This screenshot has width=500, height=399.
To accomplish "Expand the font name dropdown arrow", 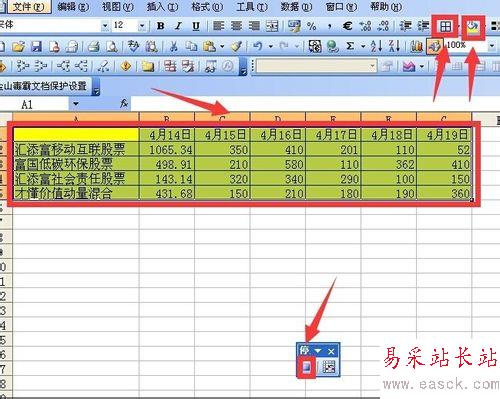I will coord(105,26).
